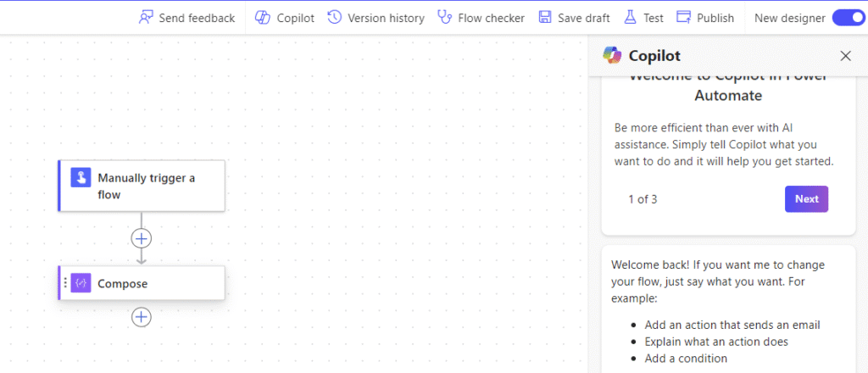This screenshot has width=868, height=373.
Task: Click the 'New designer' label text
Action: click(790, 19)
